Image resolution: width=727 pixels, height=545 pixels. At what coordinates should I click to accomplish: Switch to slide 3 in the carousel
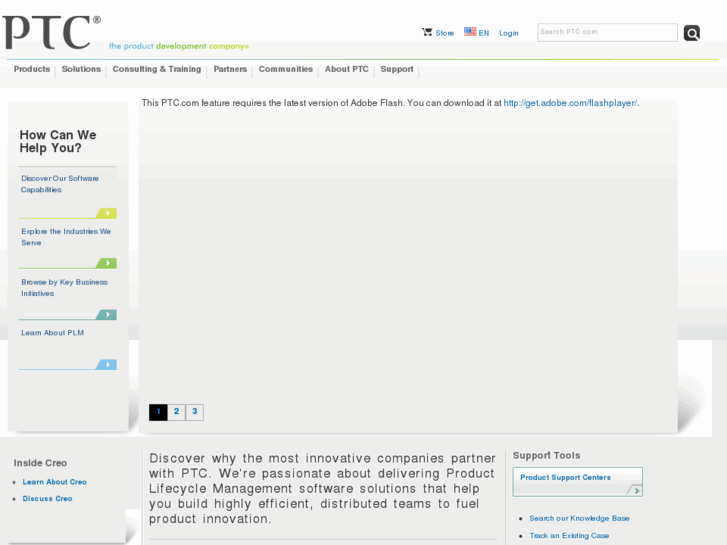point(194,412)
